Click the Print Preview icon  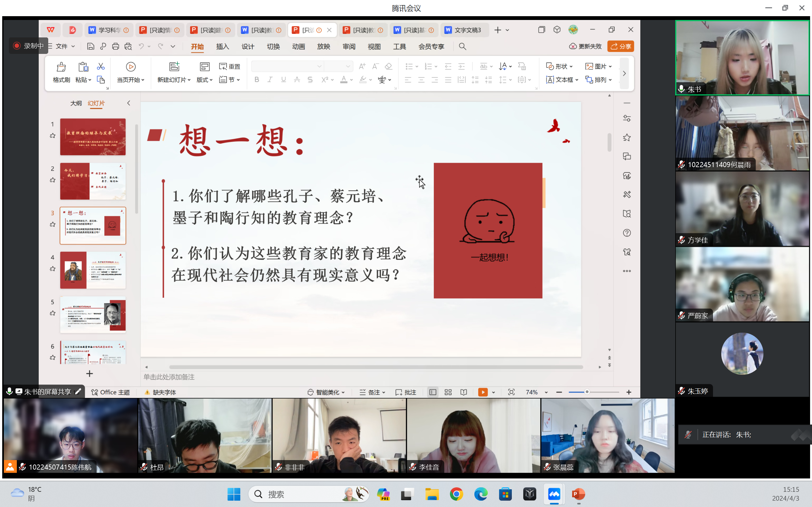click(x=128, y=46)
